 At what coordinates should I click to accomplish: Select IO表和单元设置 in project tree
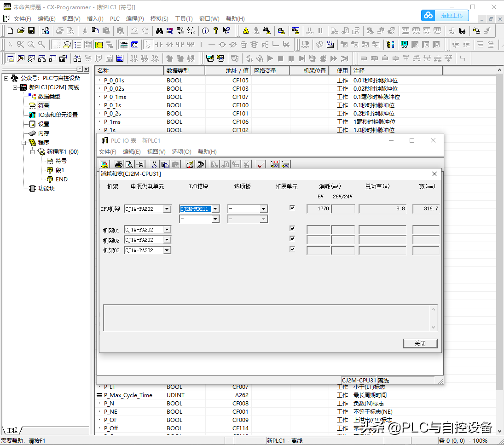click(x=58, y=115)
